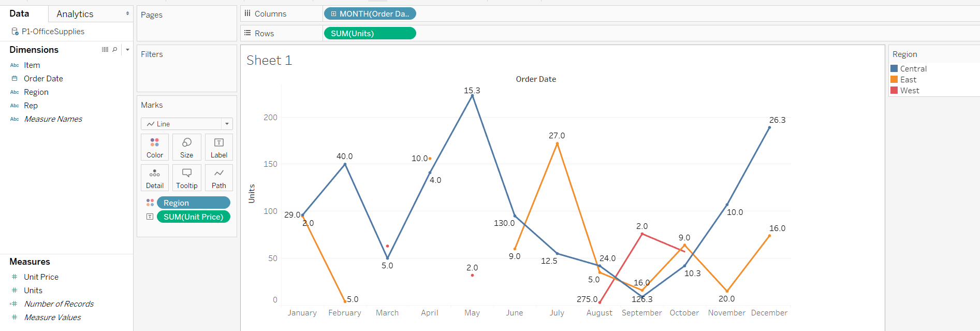Click the SUM(Units) pill on Rows
Screen dimensions: 980x331
[x=369, y=34]
